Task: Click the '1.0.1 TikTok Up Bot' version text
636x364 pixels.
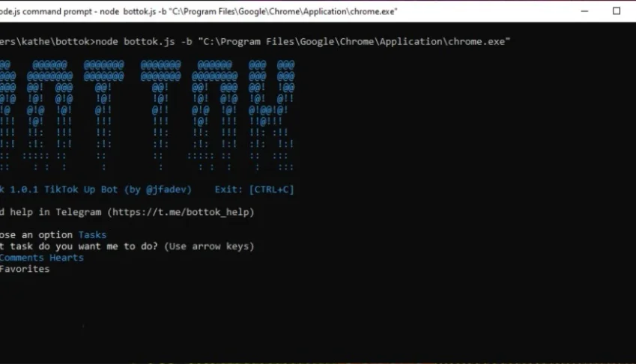Action: [x=64, y=189]
